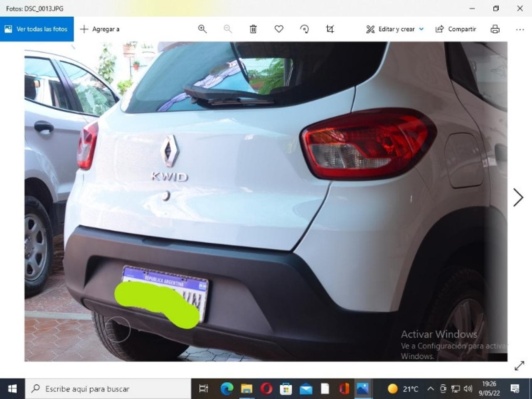This screenshot has width=532, height=399.
Task: Click the zoom in magnifier icon
Action: coord(202,29)
